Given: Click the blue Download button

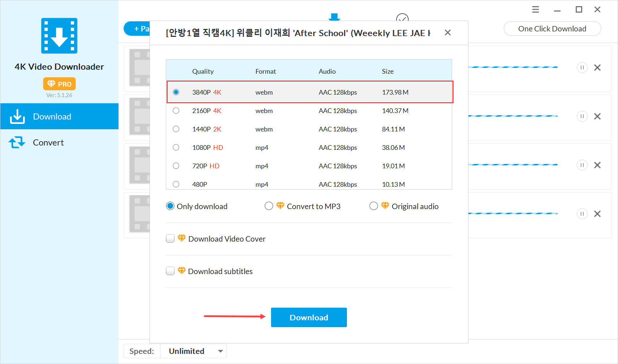Looking at the screenshot, I should pos(309,317).
